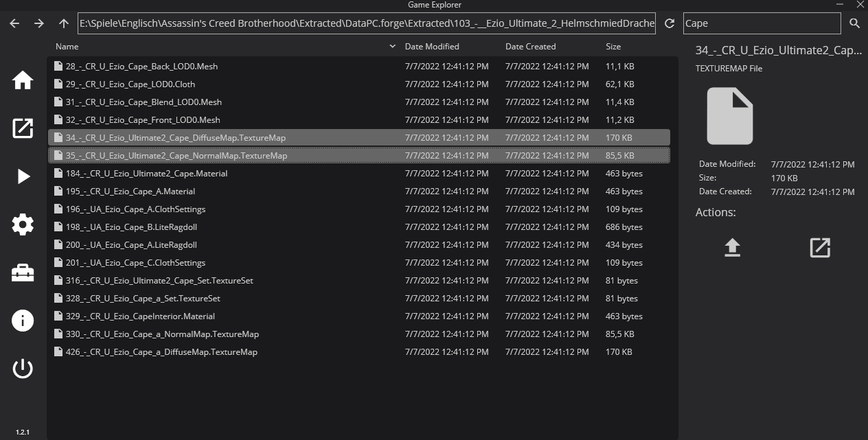Viewport: 868px width, 440px height.
Task: Click the TEXTUREMAP File type label
Action: pos(729,69)
